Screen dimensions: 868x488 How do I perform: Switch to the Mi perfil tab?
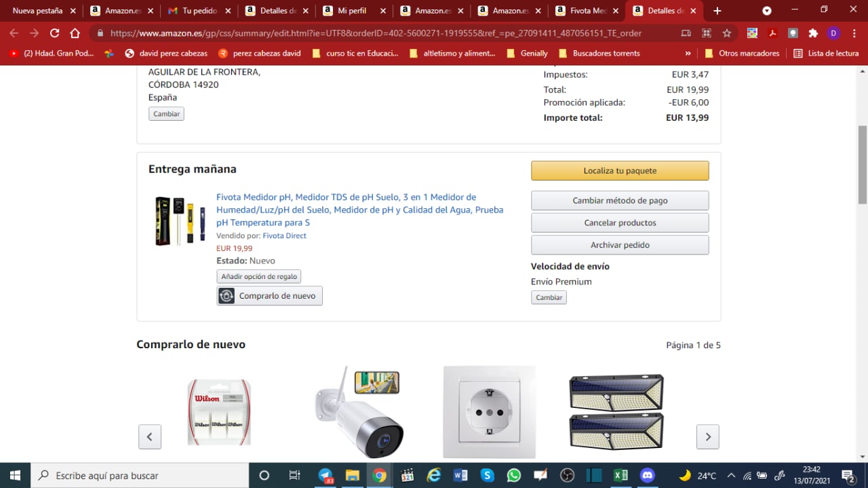click(x=353, y=11)
